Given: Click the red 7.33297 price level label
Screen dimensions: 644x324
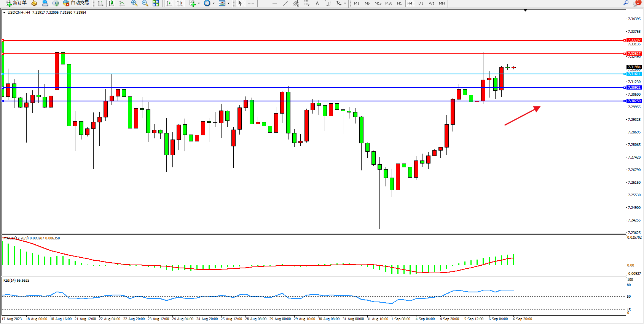Looking at the screenshot, I should point(634,40).
